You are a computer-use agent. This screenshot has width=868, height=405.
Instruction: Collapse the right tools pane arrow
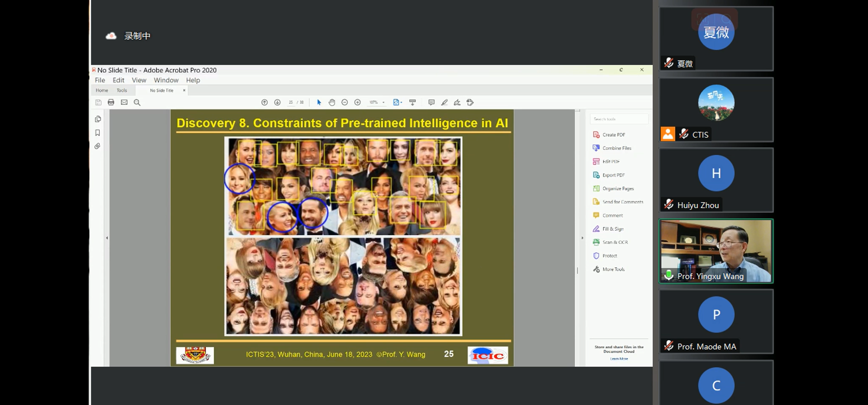coord(582,238)
